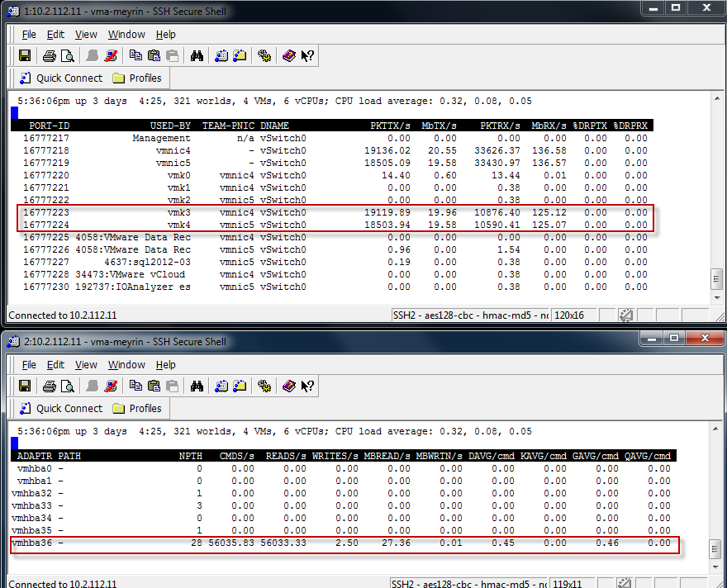This screenshot has height=588, width=727.
Task: Click the 4637:sql2012-03 row
Action: pyautogui.click(x=335, y=263)
